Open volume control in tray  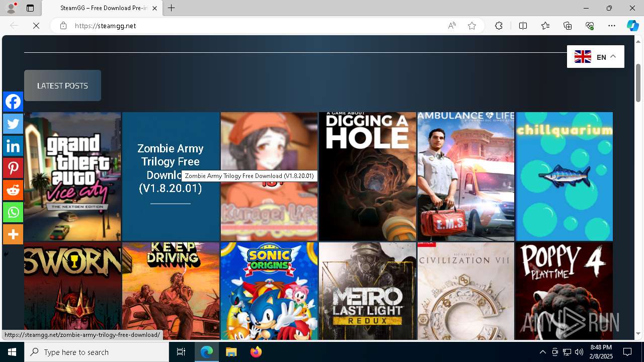pos(579,352)
